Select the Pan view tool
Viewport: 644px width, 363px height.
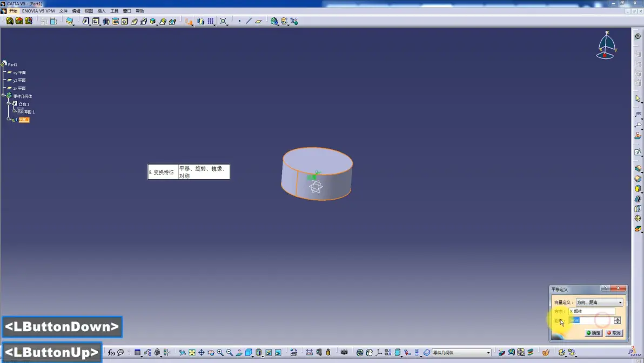coord(201,352)
